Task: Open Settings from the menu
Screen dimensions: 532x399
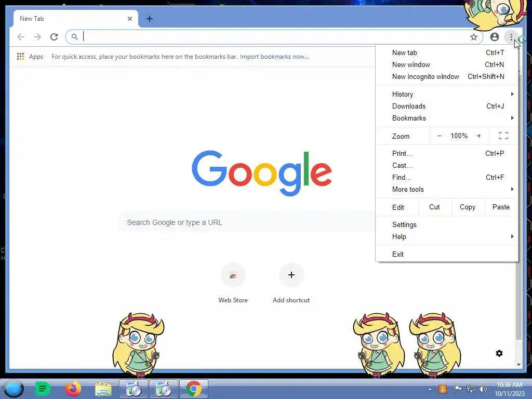Action: 447,224
